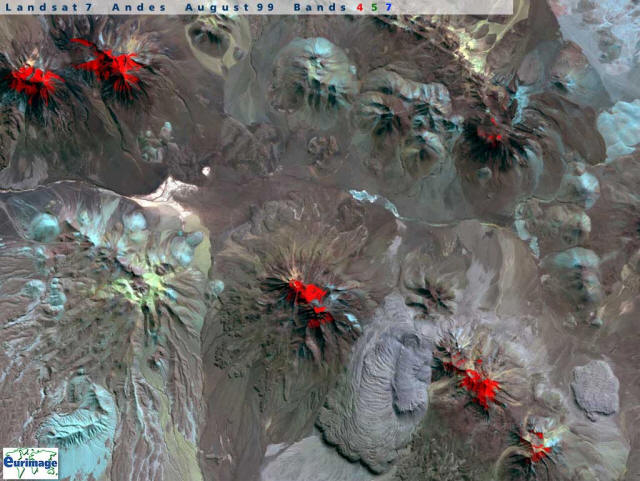Click the green band number "5"
The image size is (640, 481).
click(x=374, y=7)
